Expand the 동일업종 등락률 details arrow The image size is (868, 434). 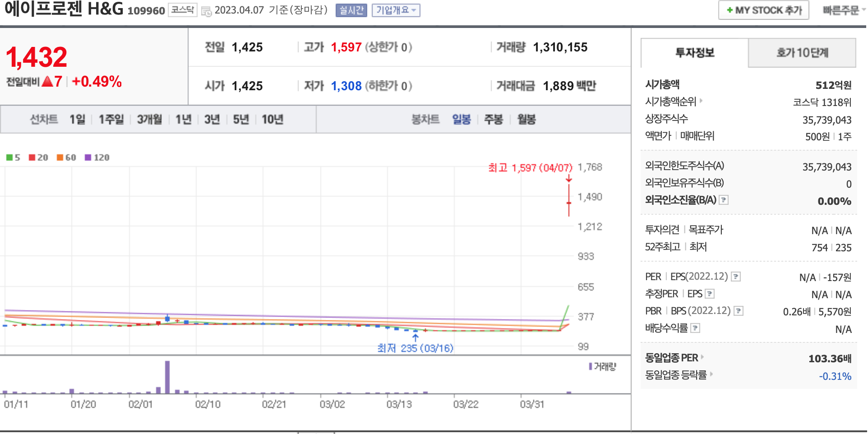click(x=711, y=374)
